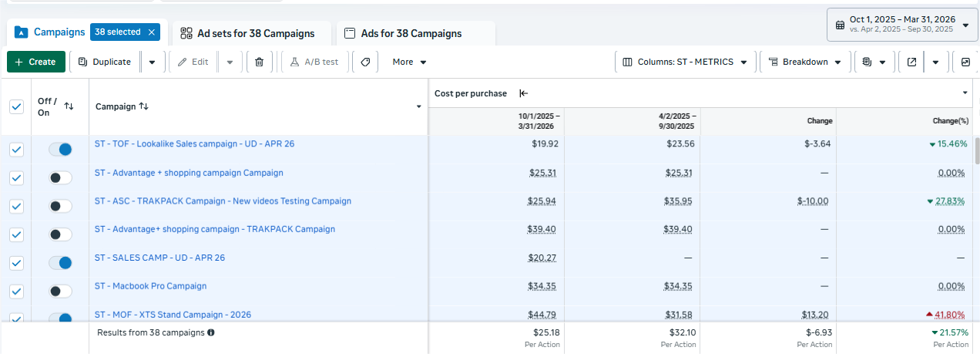
Task: Click the green Create button
Action: [x=35, y=62]
